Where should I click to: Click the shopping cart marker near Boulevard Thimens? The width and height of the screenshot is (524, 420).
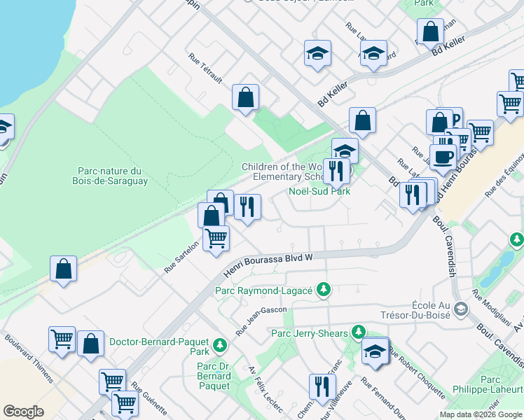pos(62,340)
